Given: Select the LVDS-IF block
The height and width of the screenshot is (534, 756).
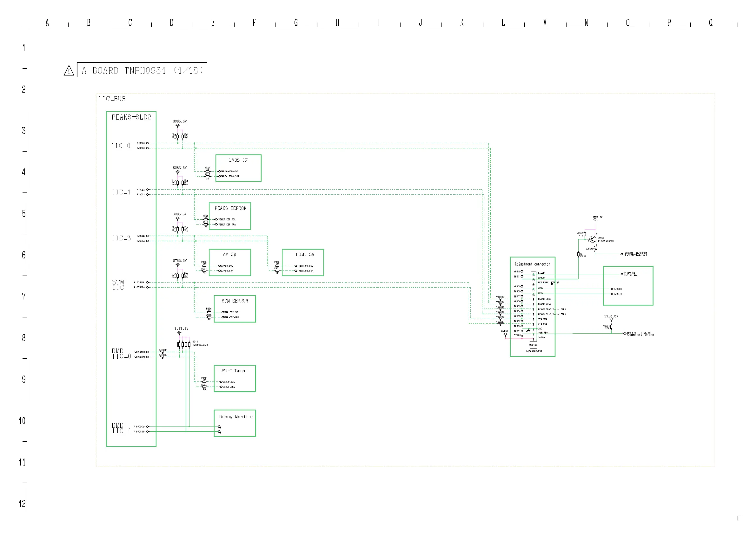Looking at the screenshot, I should (x=238, y=168).
